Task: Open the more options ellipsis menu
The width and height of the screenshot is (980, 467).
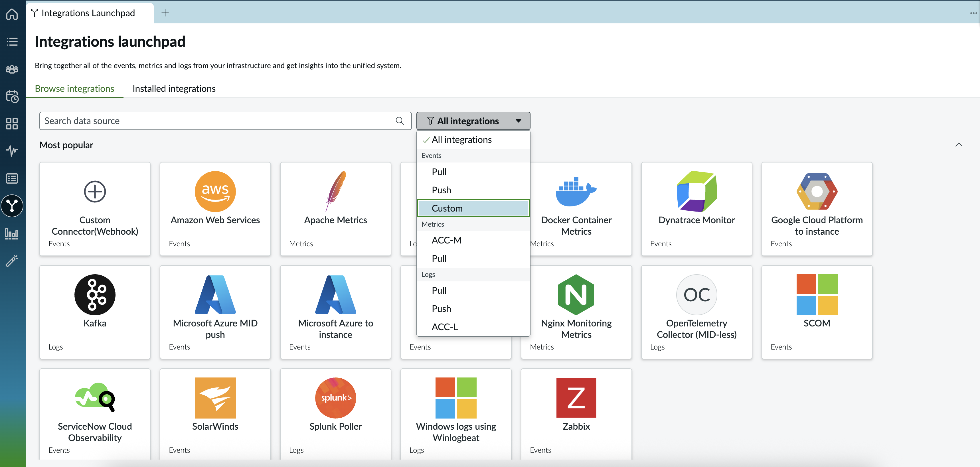Action: pyautogui.click(x=973, y=13)
